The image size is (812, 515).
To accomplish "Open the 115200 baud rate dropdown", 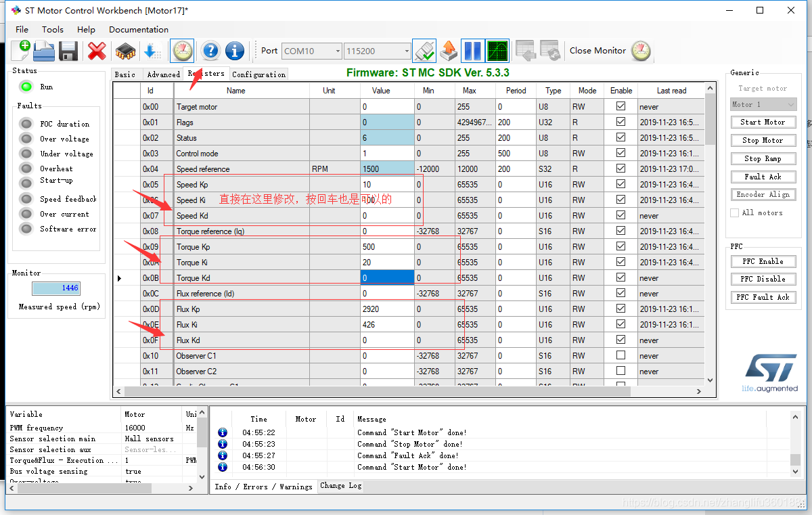I will pos(378,51).
